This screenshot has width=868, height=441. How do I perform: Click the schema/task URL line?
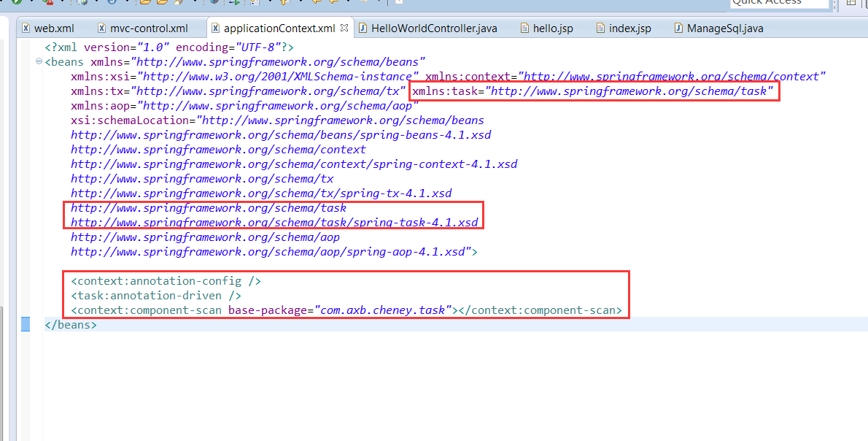point(209,208)
